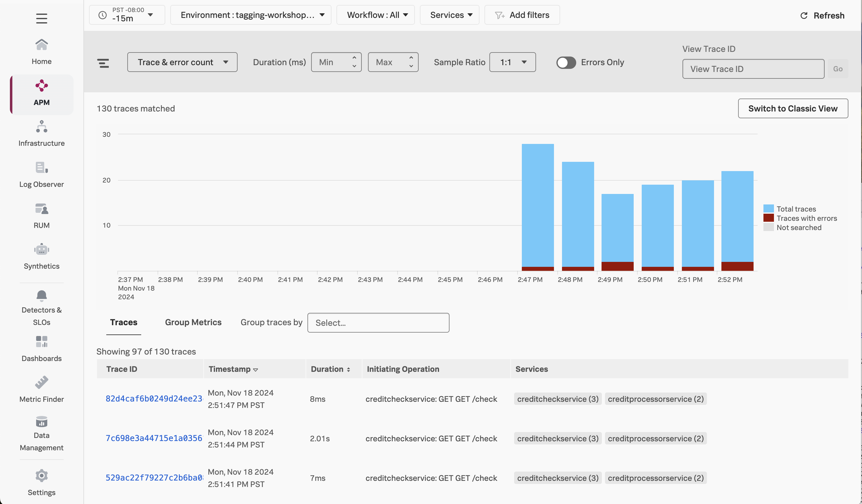Open the Sample Ratio 1:1 dropdown
862x504 pixels.
[x=512, y=62]
